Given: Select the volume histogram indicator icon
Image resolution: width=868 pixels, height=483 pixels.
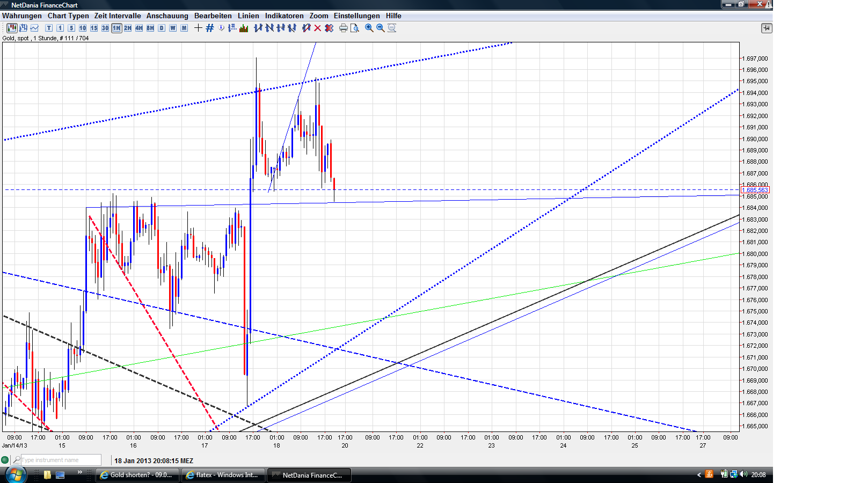Looking at the screenshot, I should click(244, 28).
